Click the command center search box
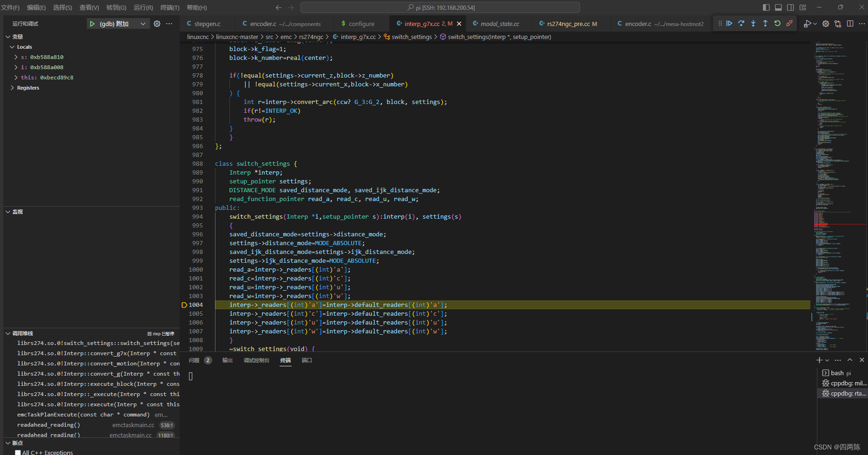The height and width of the screenshot is (455, 868). click(x=440, y=7)
